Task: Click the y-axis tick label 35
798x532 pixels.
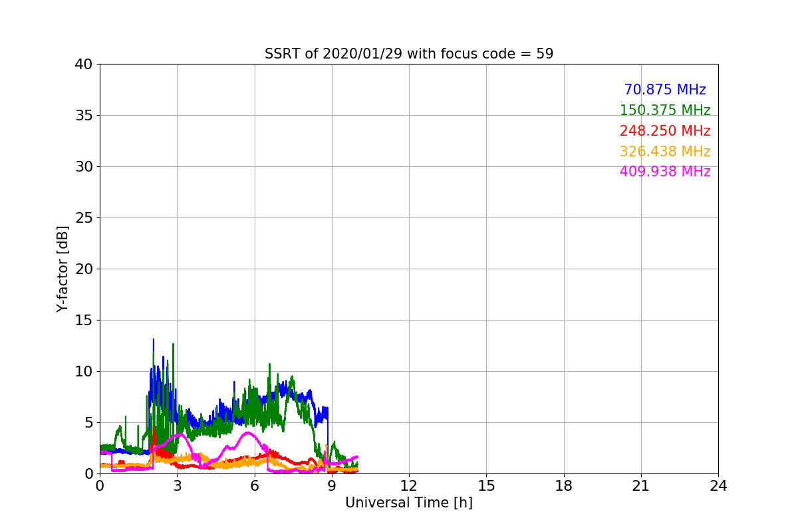Action: 84,116
